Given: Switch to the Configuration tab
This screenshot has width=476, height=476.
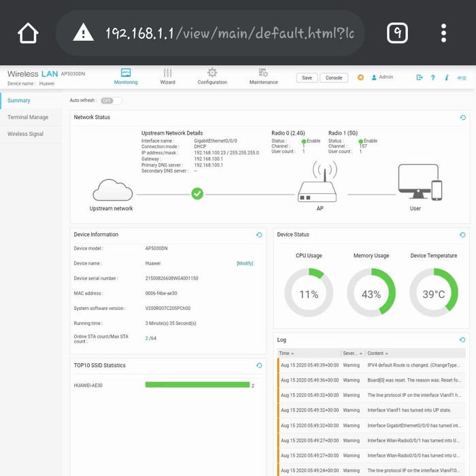Looking at the screenshot, I should tap(212, 76).
